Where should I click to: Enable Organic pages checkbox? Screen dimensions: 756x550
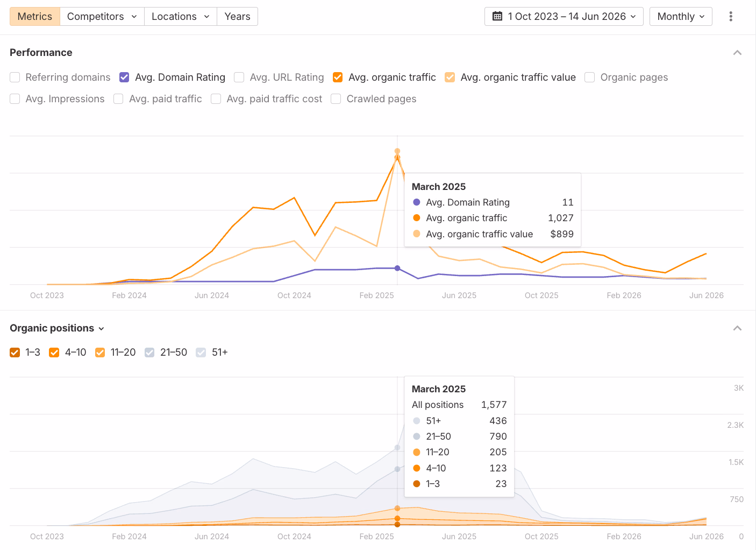coord(590,77)
